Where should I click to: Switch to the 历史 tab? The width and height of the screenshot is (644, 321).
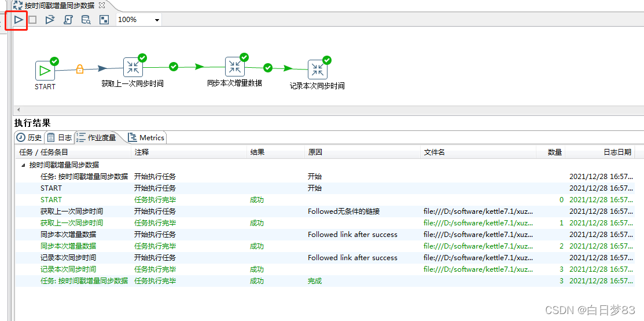pos(29,138)
